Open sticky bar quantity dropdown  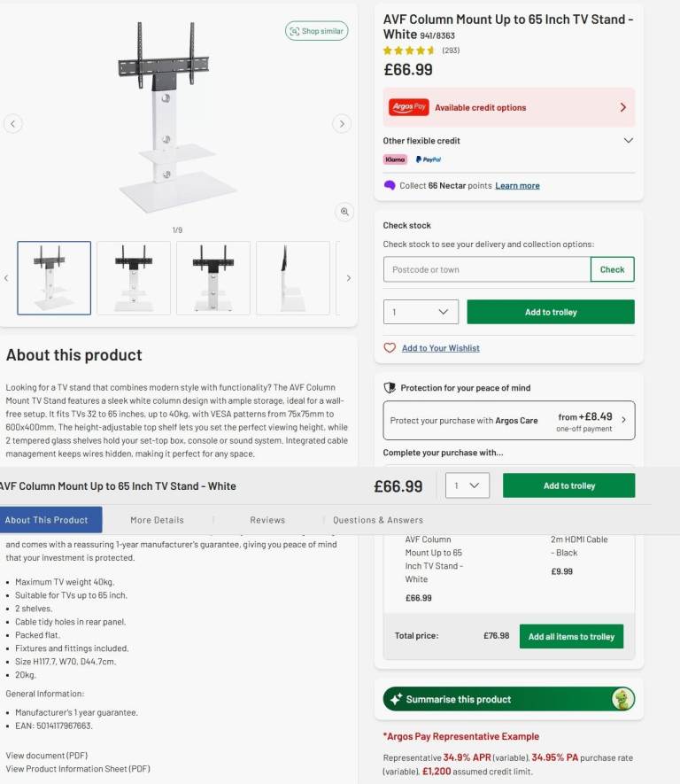[467, 485]
